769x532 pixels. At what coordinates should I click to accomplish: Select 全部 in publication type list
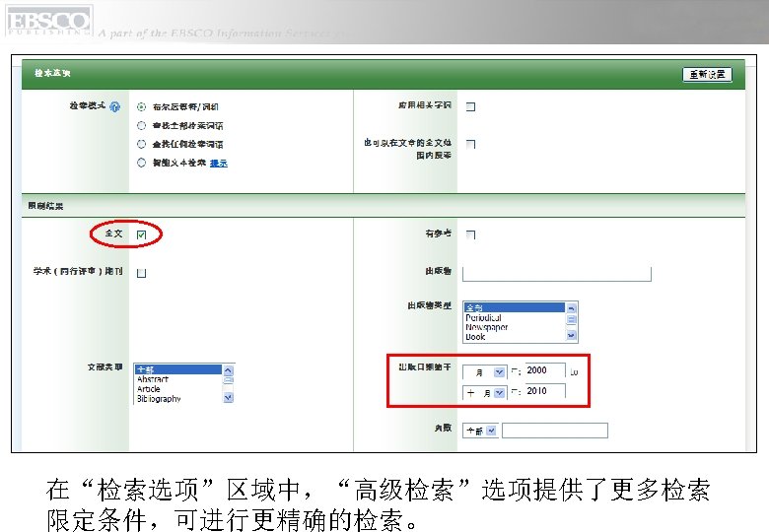(515, 307)
